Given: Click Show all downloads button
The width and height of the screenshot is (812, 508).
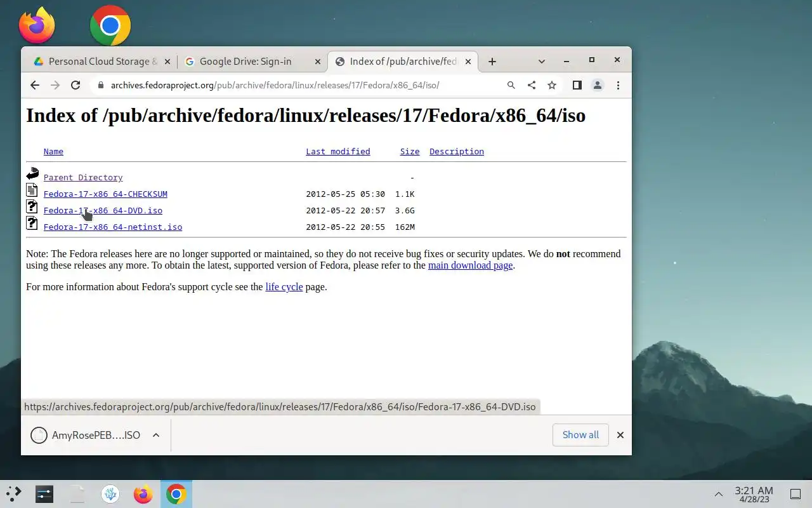Looking at the screenshot, I should pos(580,435).
